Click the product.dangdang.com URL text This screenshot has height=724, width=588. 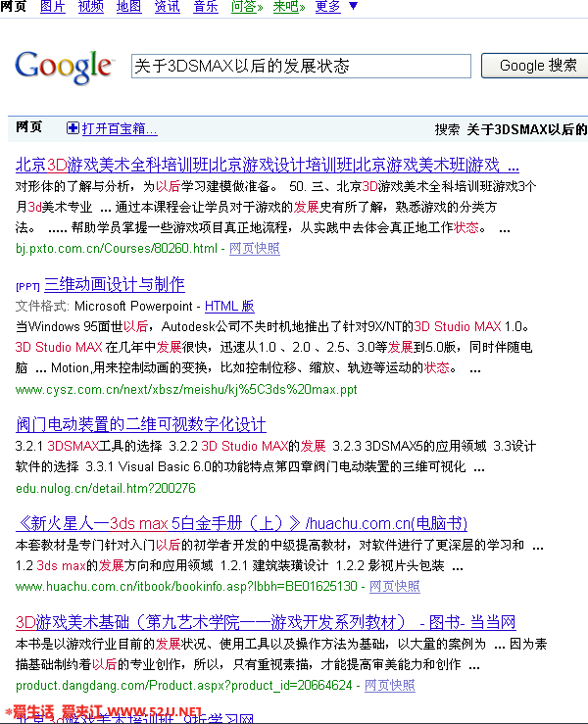coord(184,685)
